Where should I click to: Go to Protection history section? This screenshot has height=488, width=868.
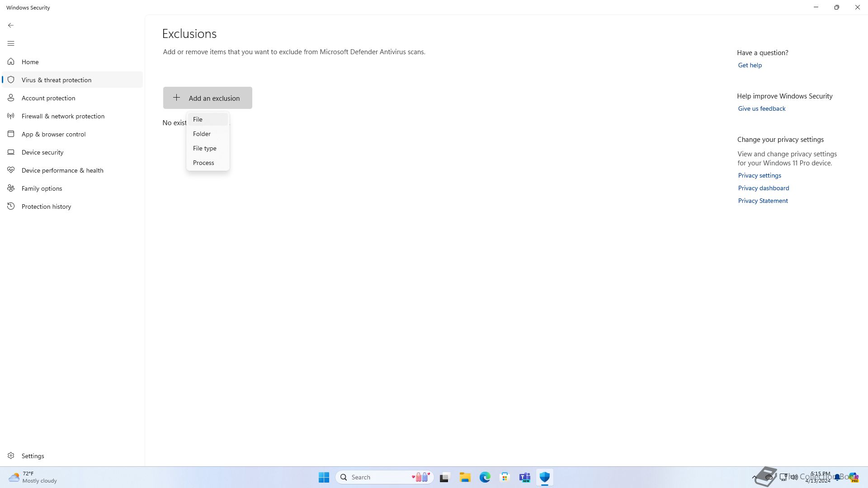tap(72, 206)
